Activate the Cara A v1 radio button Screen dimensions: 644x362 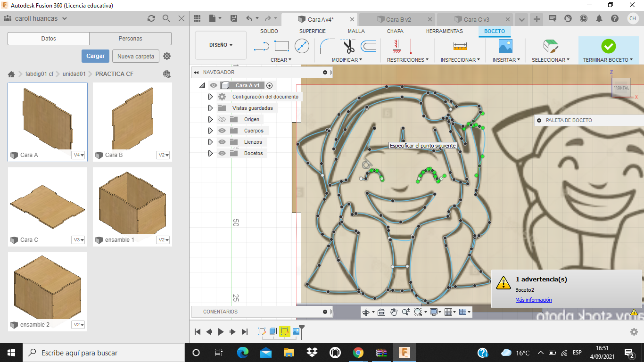[269, 85]
